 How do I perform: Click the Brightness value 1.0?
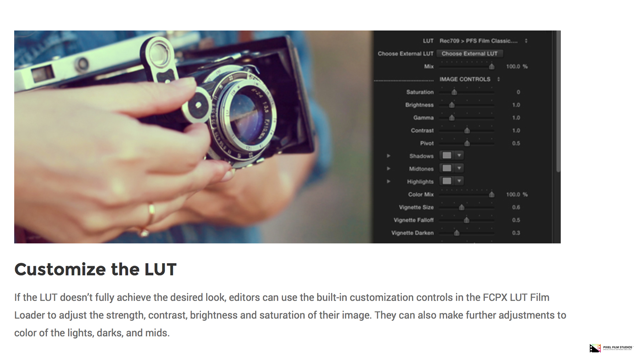[516, 105]
